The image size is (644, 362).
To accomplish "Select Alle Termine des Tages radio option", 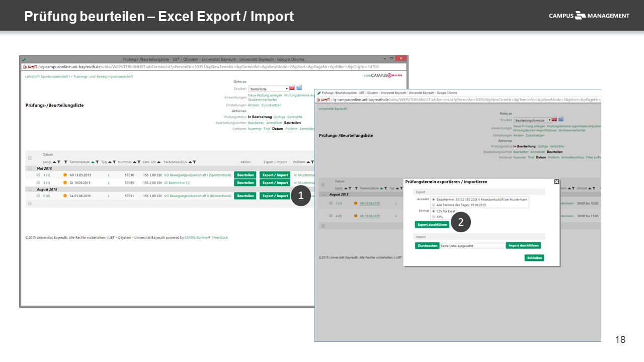I will (434, 205).
